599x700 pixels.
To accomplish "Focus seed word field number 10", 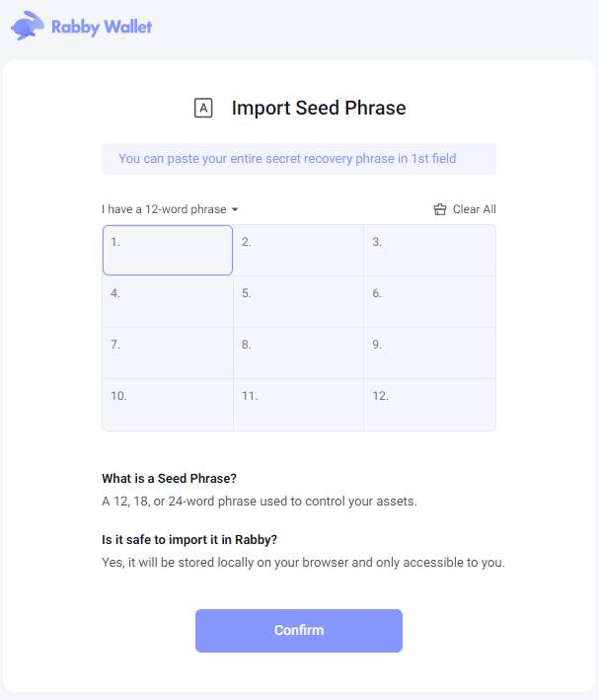I will (x=168, y=405).
